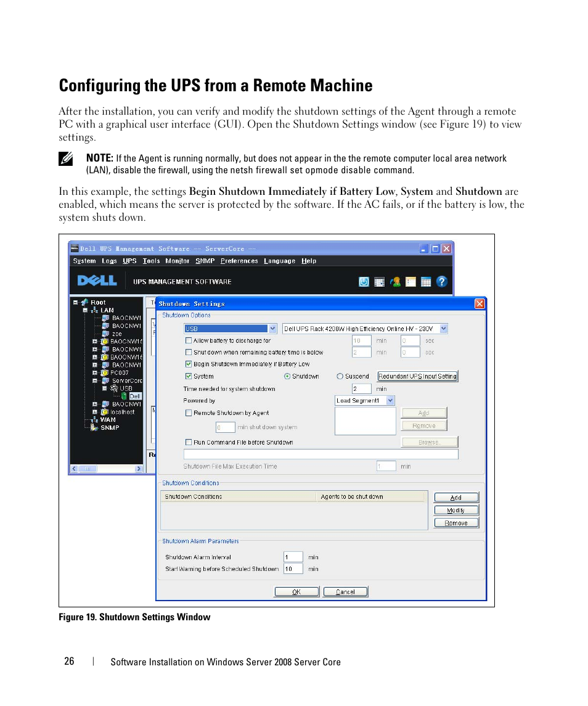Viewport: 588px width, 706px height.
Task: Open the Dell UPS Rack model dropdown
Action: [x=444, y=329]
